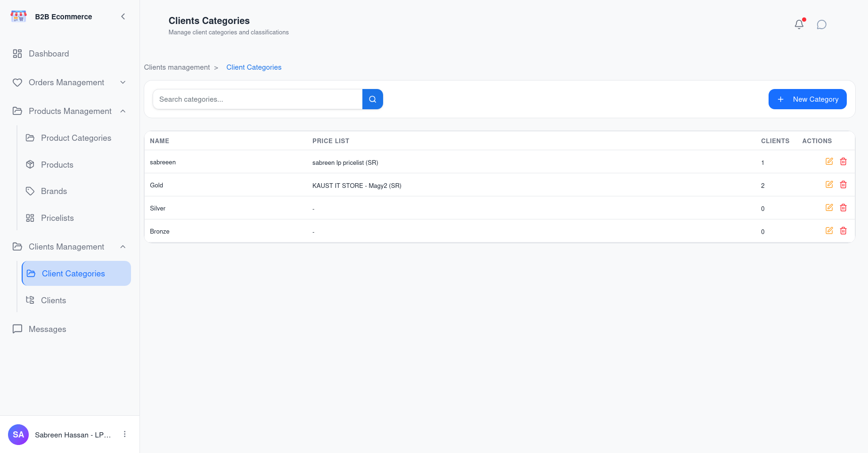Click the NAME column header
Screen dimensions: 868x453
coord(160,141)
